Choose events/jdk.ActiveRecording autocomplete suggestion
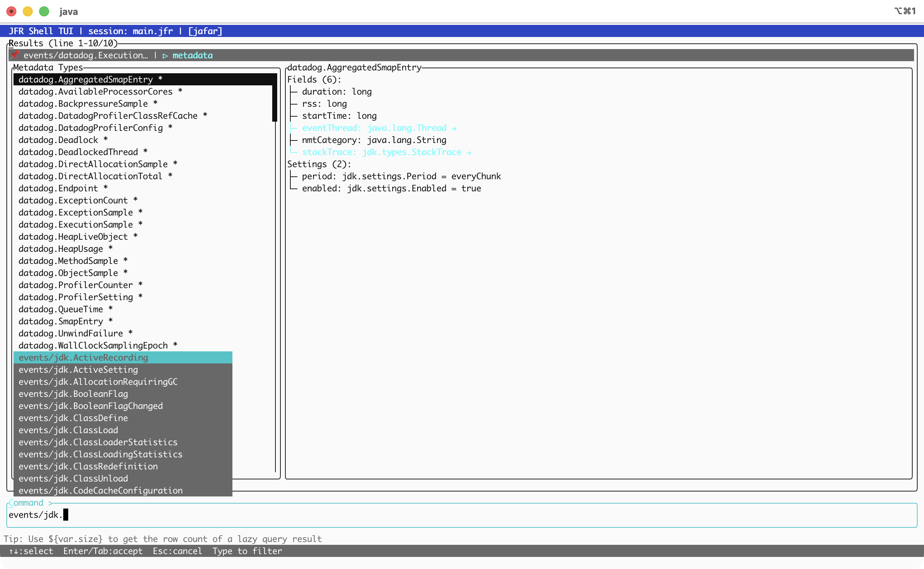 pyautogui.click(x=83, y=357)
